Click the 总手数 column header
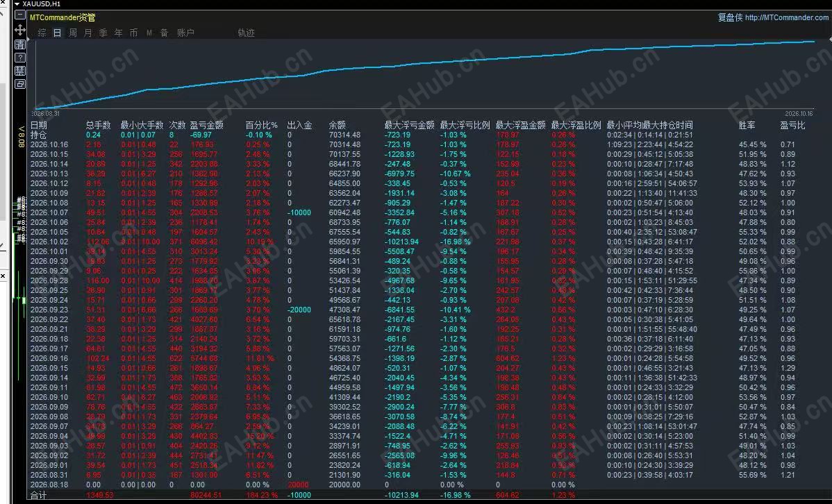The width and height of the screenshot is (832, 504). 98,125
